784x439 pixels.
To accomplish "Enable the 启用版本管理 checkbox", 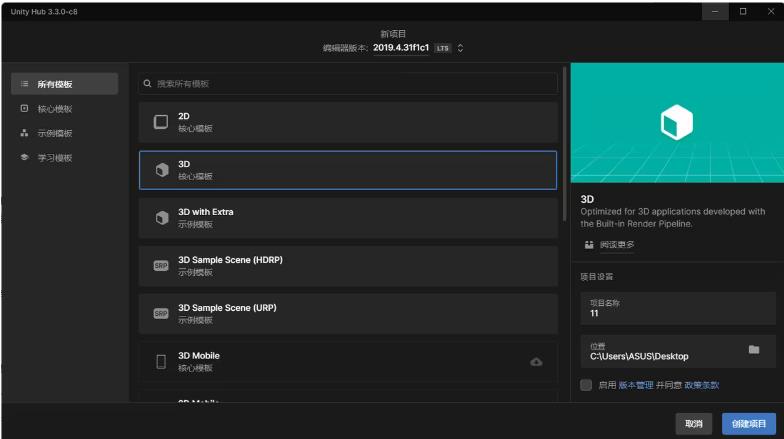I will (x=586, y=385).
